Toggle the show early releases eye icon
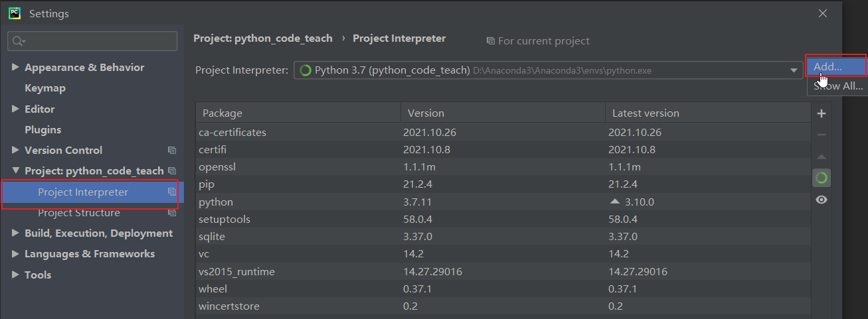 click(x=822, y=200)
